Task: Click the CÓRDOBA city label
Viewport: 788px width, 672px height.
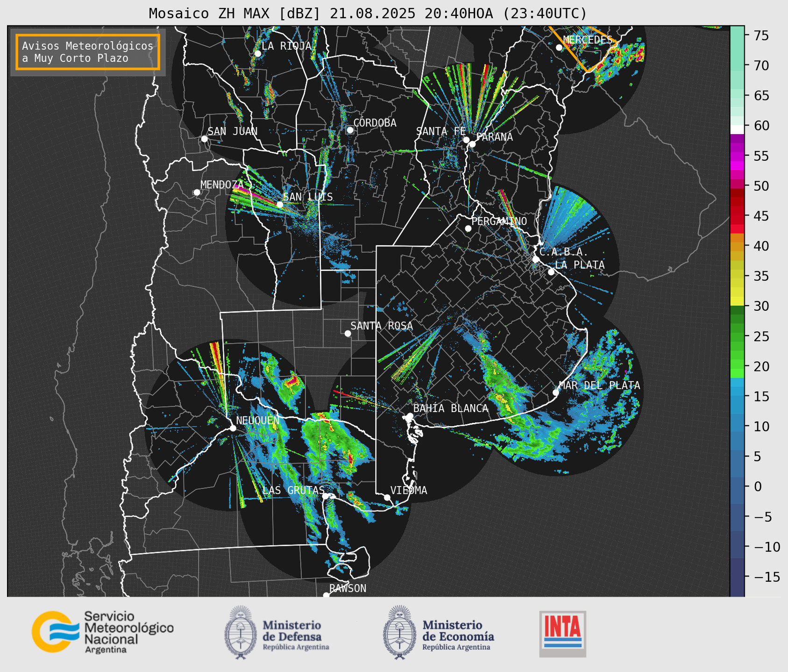Action: [x=375, y=123]
